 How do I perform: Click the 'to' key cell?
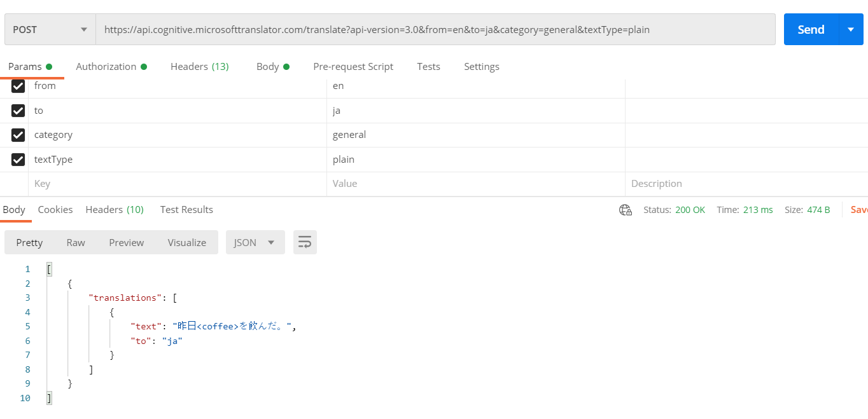[178, 111]
